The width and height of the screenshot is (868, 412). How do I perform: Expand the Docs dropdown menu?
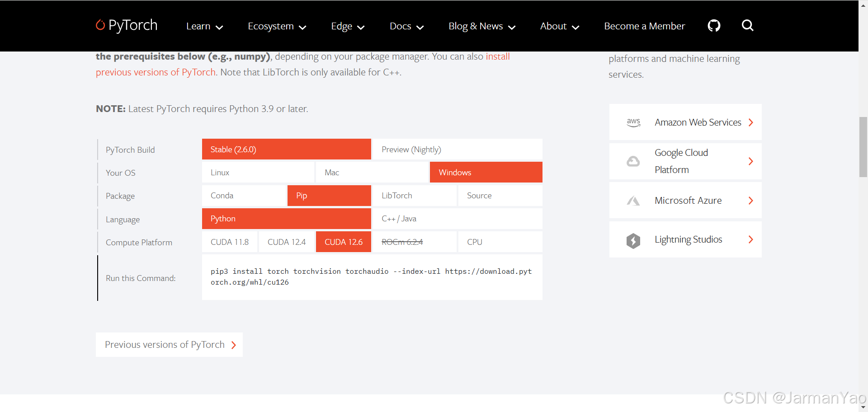pos(406,26)
